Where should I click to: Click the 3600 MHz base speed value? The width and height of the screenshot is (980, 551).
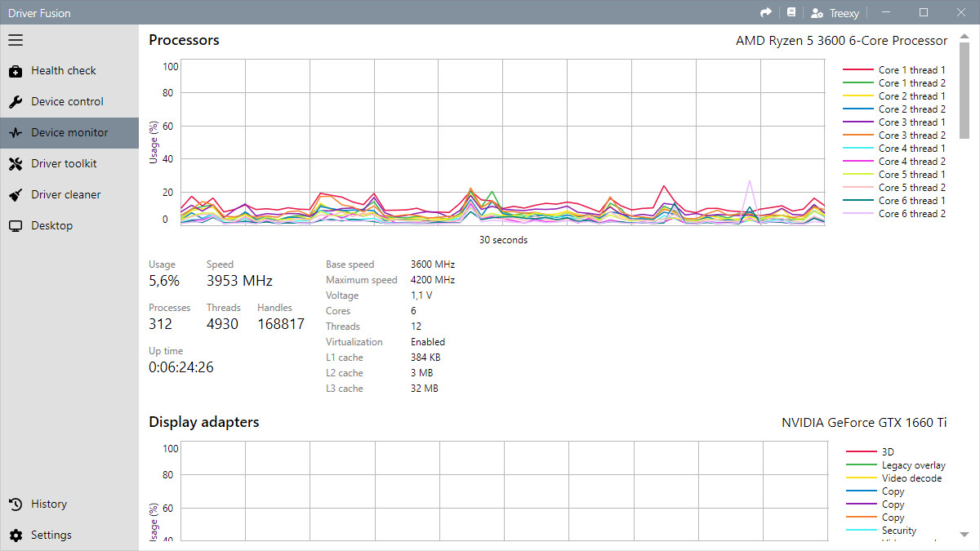coord(433,264)
